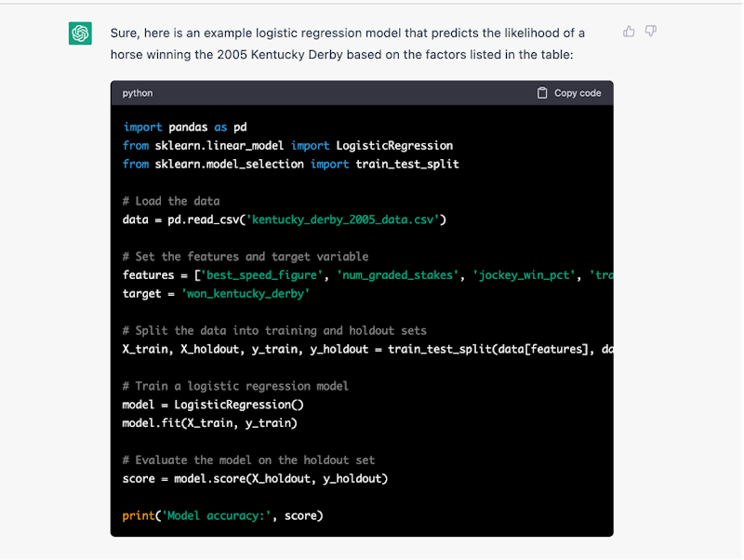Click the 'won_kentucky_derby' target string
Image resolution: width=744 pixels, height=560 pixels.
click(244, 294)
